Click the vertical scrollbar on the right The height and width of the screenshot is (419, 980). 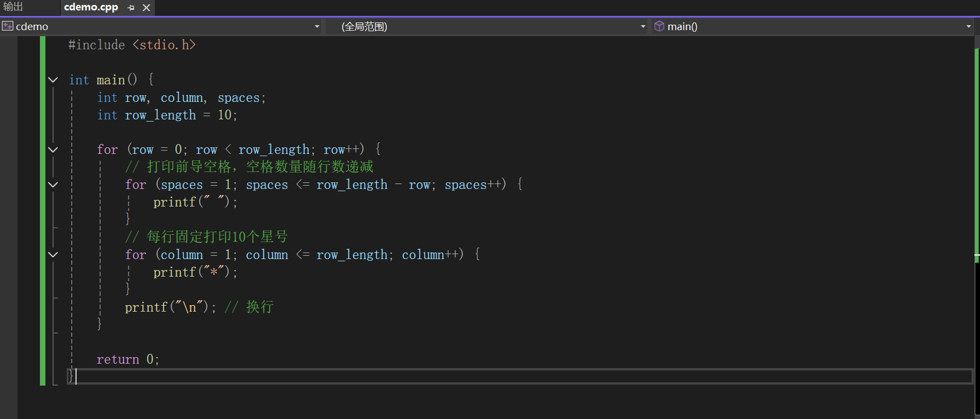tap(977, 227)
